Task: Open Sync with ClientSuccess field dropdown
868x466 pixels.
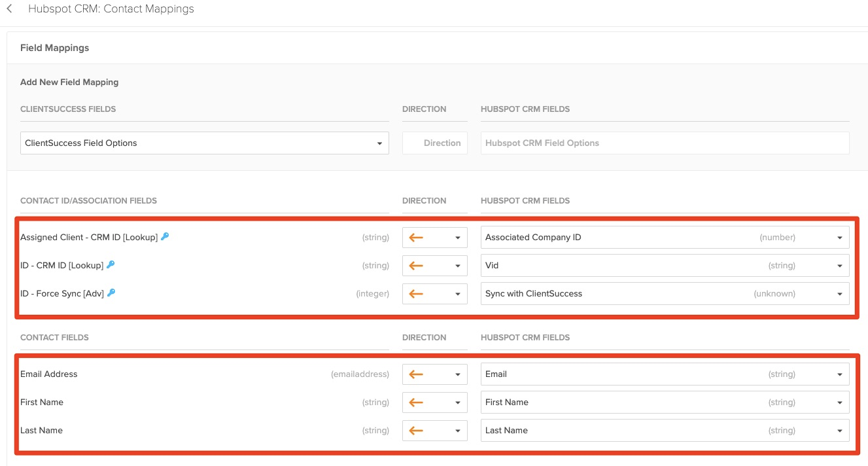Action: (x=665, y=294)
